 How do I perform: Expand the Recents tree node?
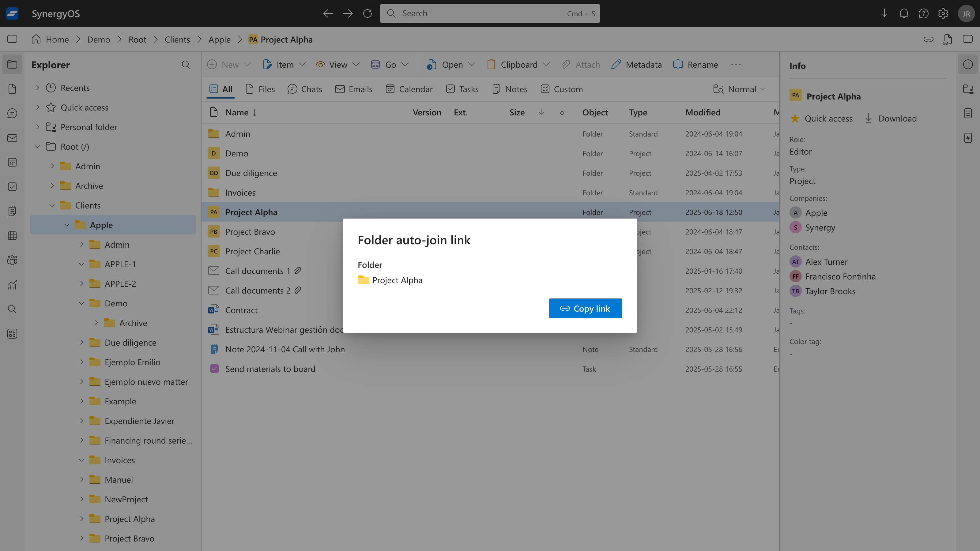click(38, 88)
